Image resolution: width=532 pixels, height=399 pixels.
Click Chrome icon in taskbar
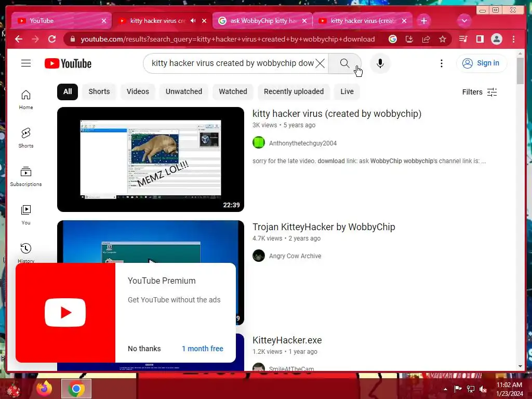[76, 389]
